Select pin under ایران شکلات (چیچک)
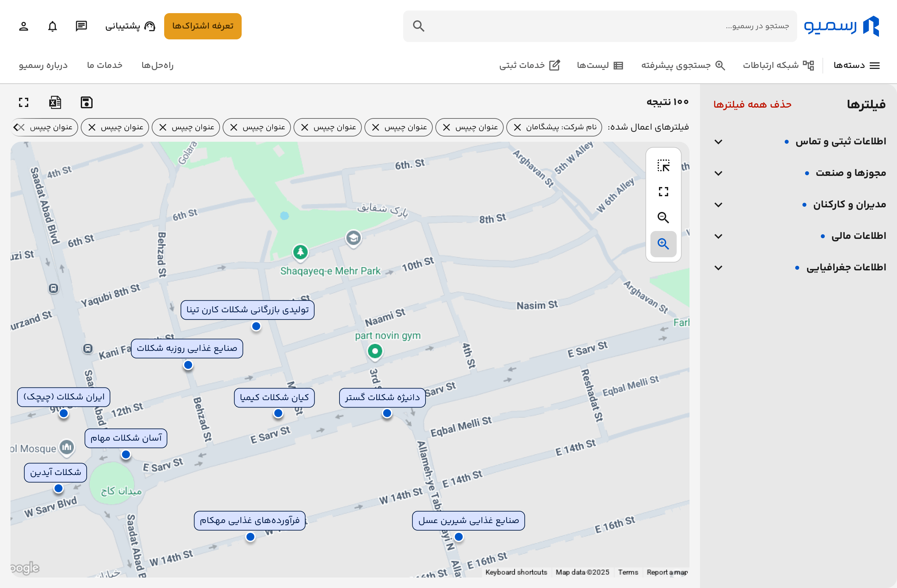Viewport: 897px width, 588px height. 64,413
